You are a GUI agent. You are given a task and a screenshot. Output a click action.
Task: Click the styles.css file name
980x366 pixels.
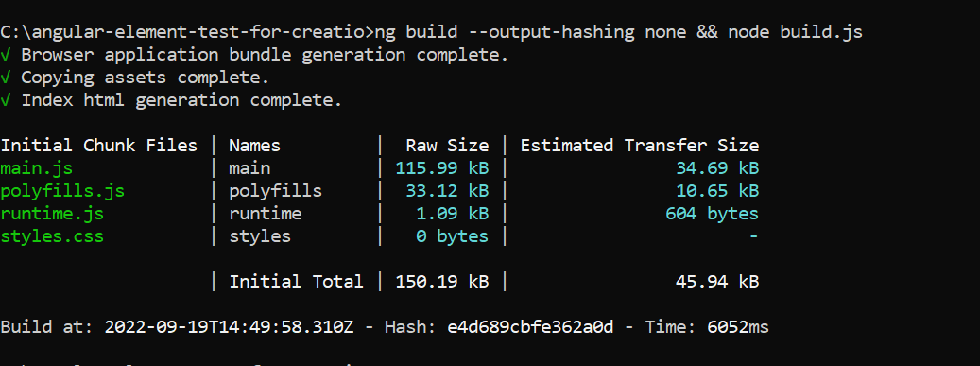[52, 236]
